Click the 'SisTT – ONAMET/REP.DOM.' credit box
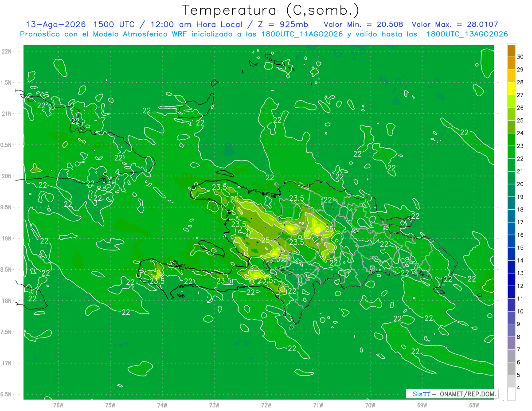This screenshot has width=532, height=411. coord(452,394)
